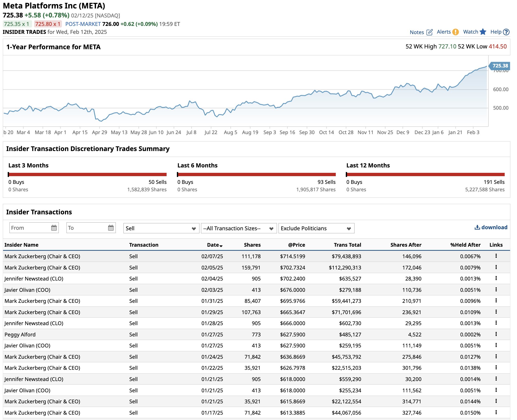Expand the Sell transaction type dropdown
The width and height of the screenshot is (517, 420).
(x=161, y=228)
